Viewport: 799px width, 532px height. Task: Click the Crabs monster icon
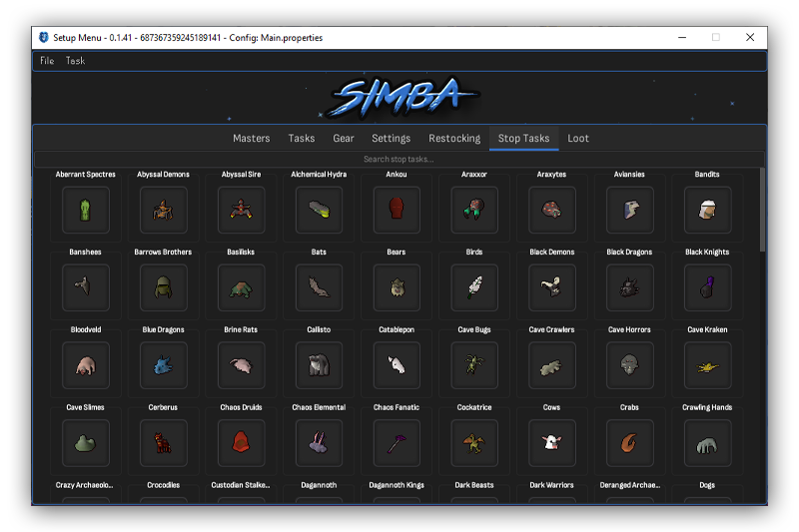[x=629, y=443]
